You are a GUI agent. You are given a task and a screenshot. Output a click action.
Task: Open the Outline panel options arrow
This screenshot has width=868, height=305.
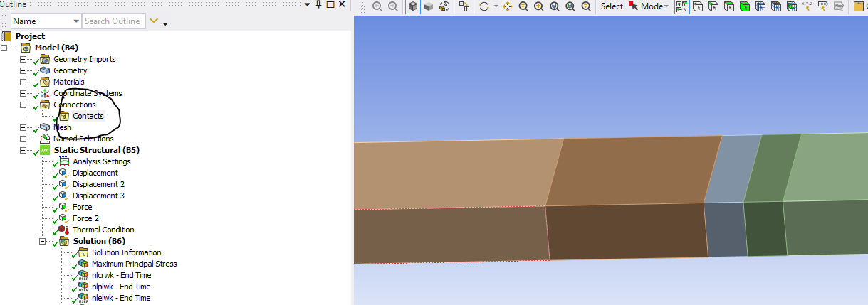308,4
